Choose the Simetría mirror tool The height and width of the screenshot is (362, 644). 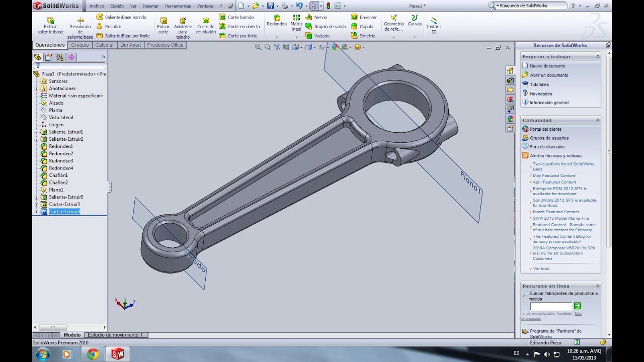tap(363, 36)
